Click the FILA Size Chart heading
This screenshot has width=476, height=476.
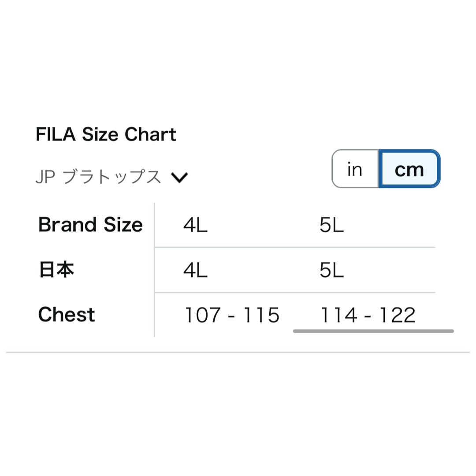click(106, 134)
